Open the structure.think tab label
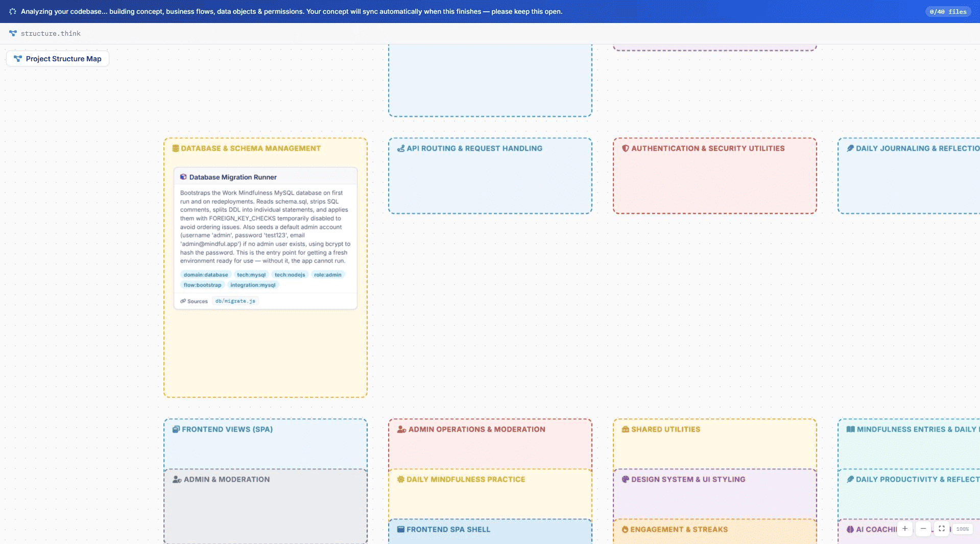 tap(51, 33)
